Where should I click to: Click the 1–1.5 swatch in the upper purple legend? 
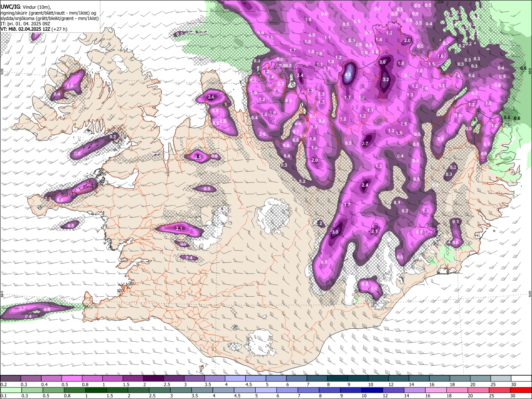113,379
